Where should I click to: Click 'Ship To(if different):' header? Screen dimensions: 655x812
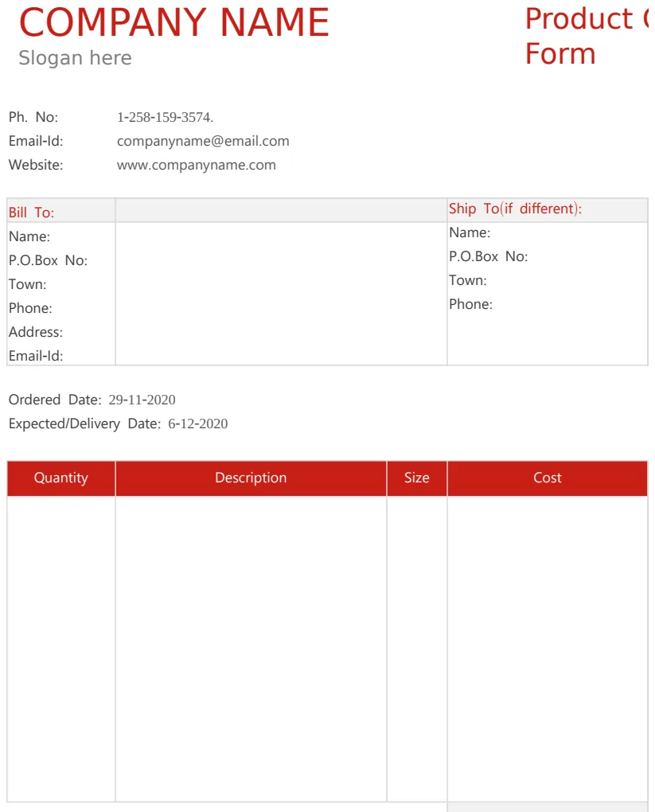515,209
